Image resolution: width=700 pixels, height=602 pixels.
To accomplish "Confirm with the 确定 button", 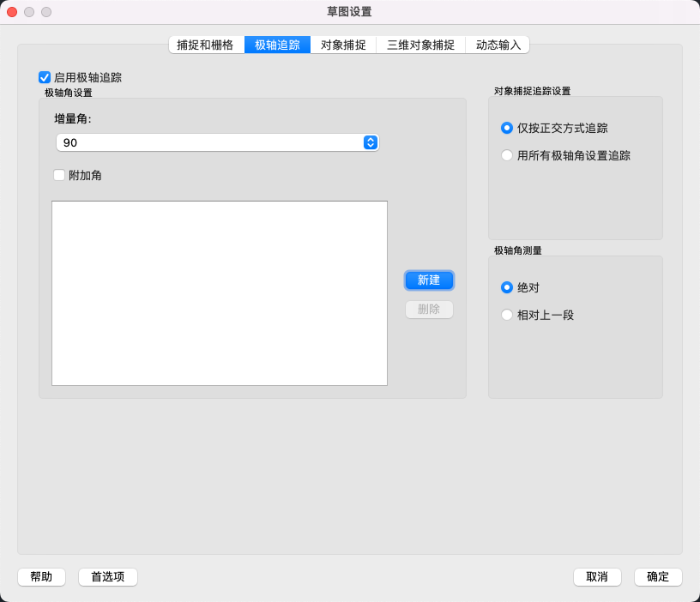I will point(658,576).
